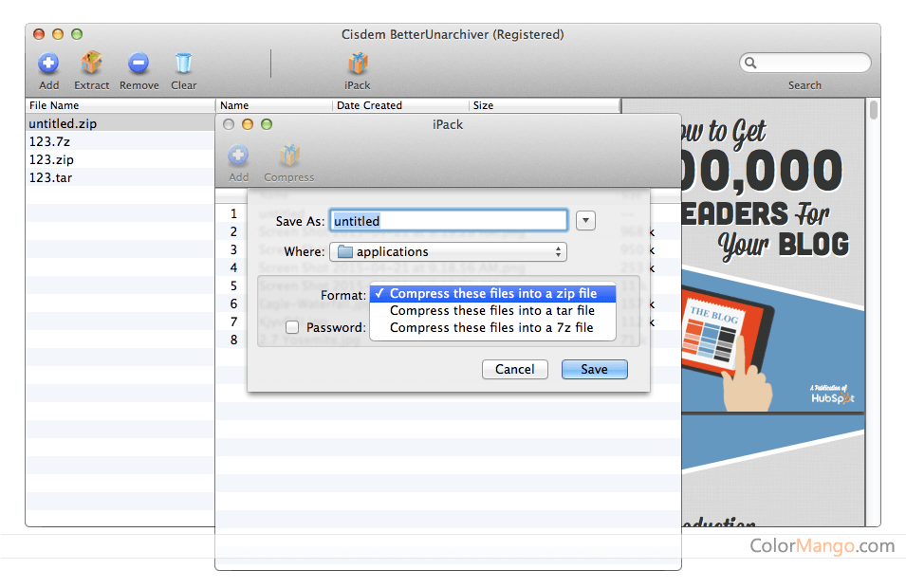Viewport: 906px width, 588px height.
Task: Click inside the Save As text field
Action: tap(448, 220)
